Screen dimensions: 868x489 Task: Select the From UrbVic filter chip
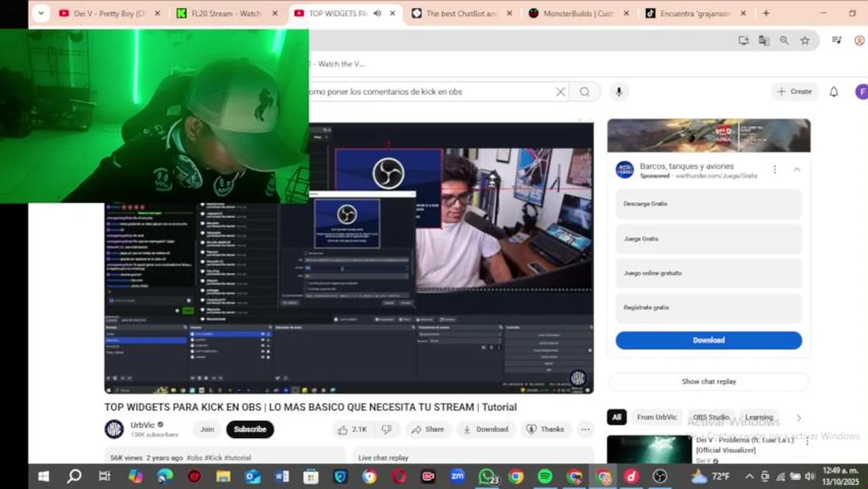pyautogui.click(x=657, y=418)
